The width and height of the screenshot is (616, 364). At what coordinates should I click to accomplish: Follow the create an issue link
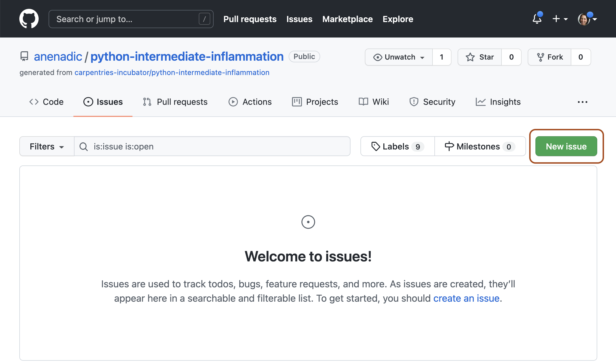[x=466, y=298]
